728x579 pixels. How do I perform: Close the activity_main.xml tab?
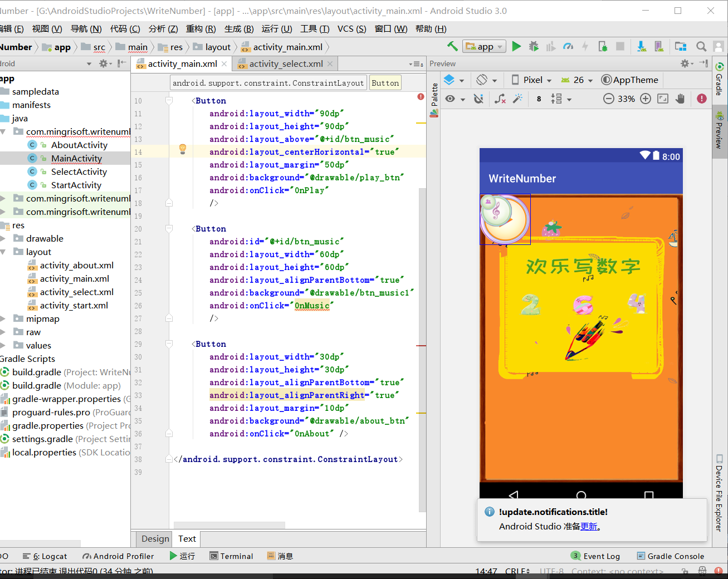pos(224,64)
